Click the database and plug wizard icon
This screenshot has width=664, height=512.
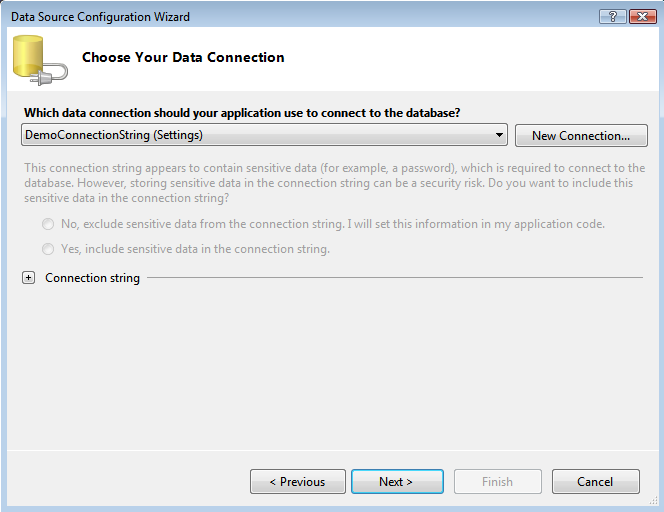click(x=39, y=60)
